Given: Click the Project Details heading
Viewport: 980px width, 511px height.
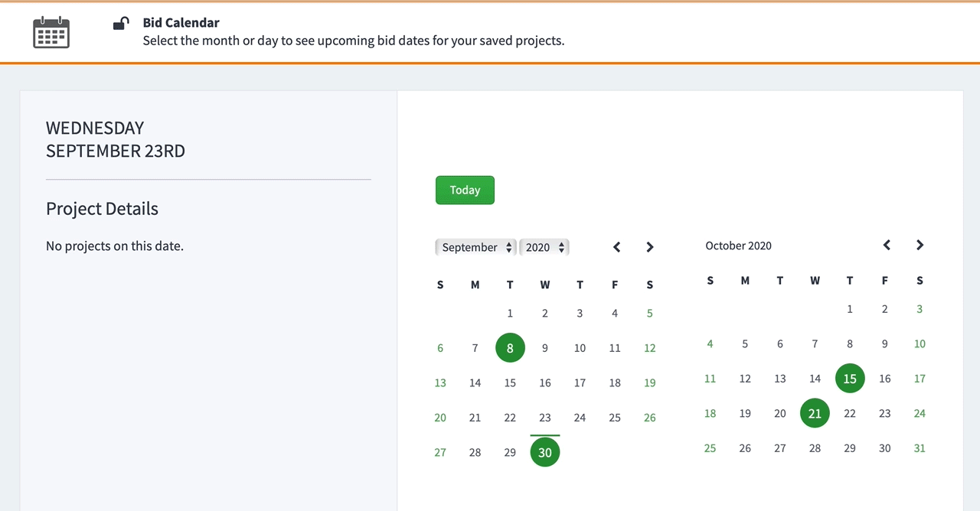Looking at the screenshot, I should coord(102,209).
